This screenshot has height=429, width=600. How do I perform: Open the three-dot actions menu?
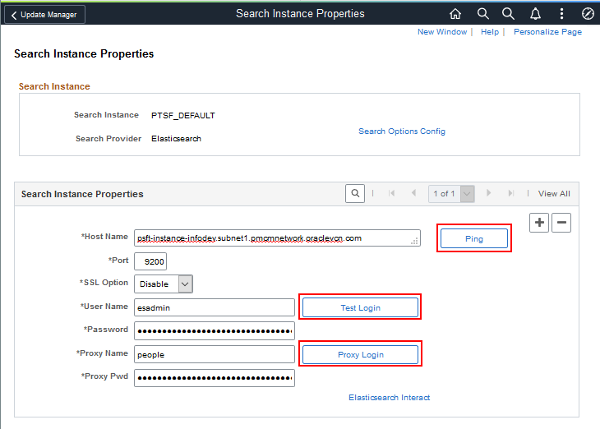click(x=561, y=14)
